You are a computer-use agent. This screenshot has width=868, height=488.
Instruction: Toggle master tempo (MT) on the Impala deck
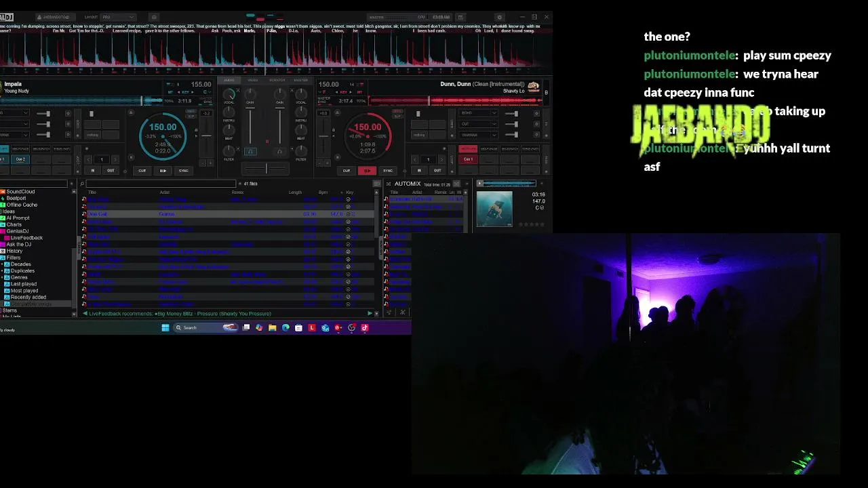click(x=170, y=92)
